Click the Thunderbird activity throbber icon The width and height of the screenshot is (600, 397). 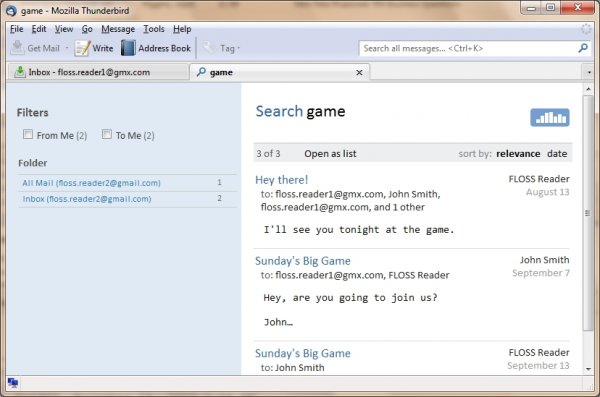(586, 29)
